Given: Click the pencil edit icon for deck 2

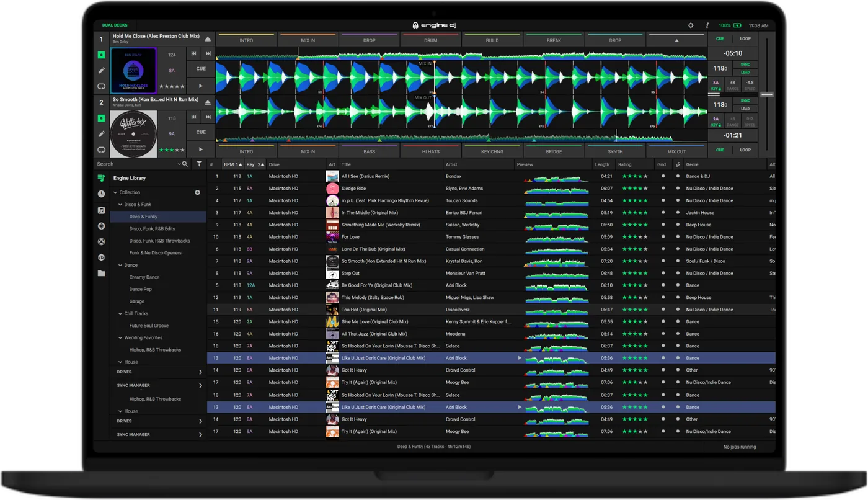Looking at the screenshot, I should tap(102, 134).
